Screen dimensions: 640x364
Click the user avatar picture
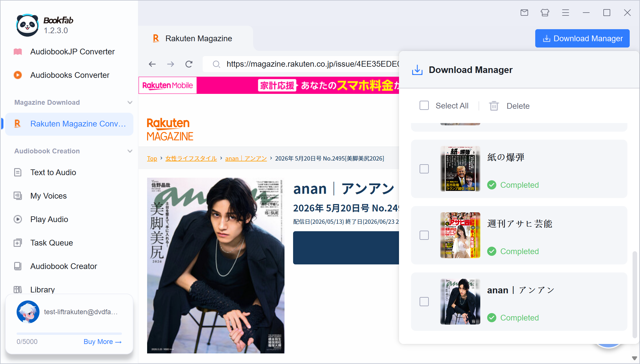[28, 312]
